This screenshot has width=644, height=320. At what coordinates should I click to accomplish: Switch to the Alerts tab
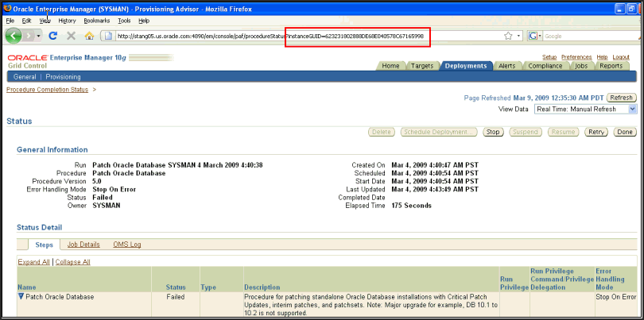click(506, 66)
